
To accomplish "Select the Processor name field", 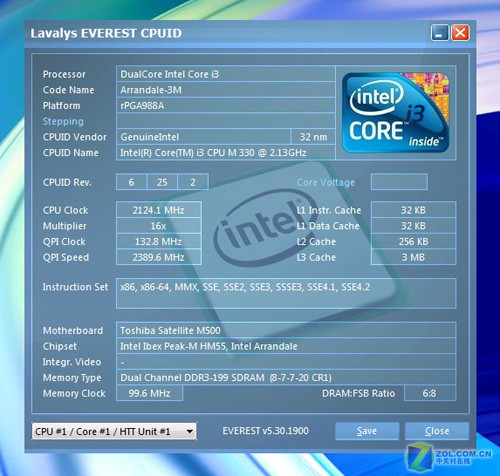I will (226, 74).
